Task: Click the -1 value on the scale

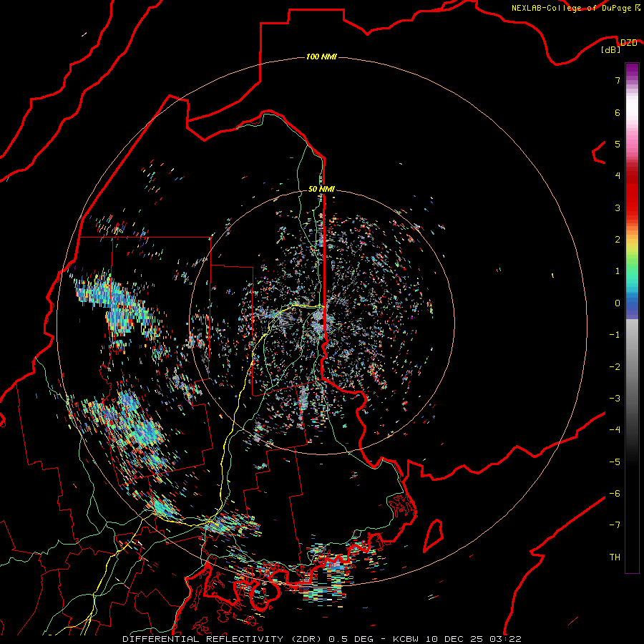Action: coord(615,335)
